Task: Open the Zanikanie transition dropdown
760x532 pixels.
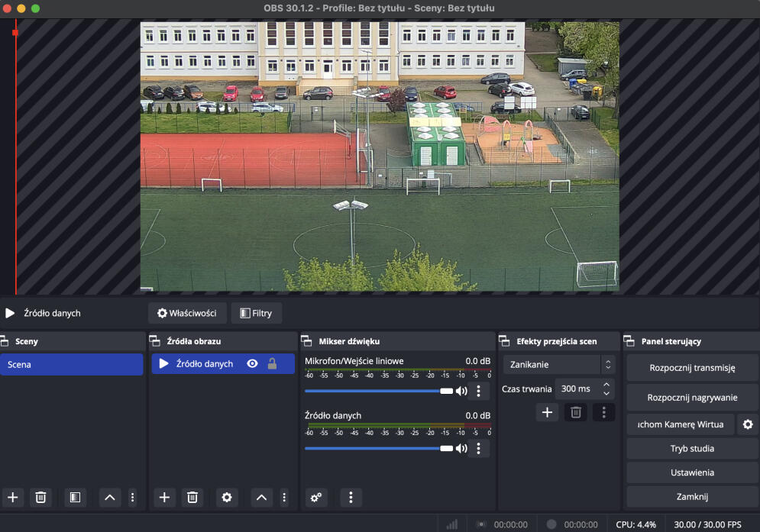Action: [x=558, y=364]
